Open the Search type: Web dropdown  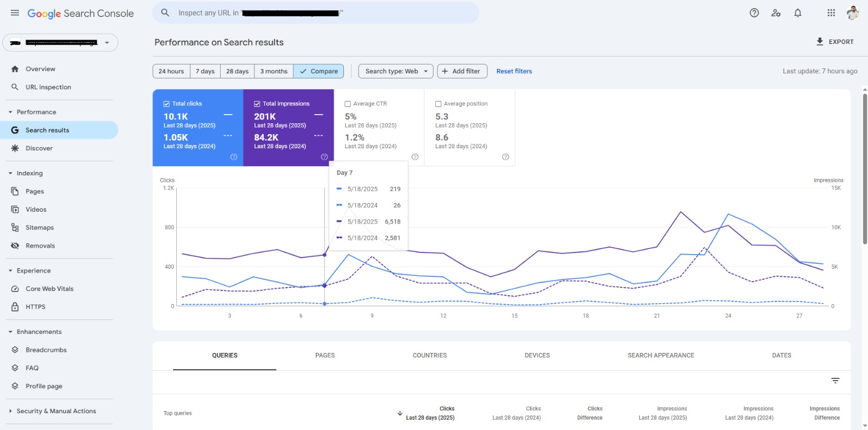point(395,71)
